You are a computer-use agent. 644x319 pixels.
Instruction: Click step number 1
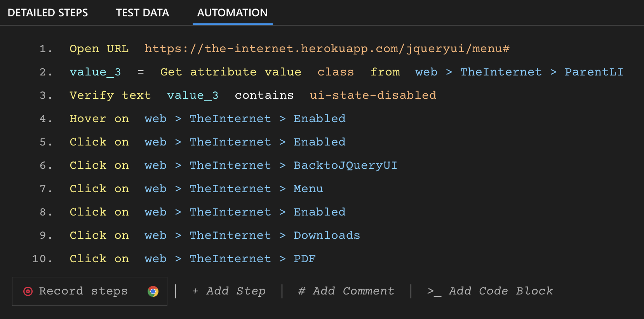45,49
